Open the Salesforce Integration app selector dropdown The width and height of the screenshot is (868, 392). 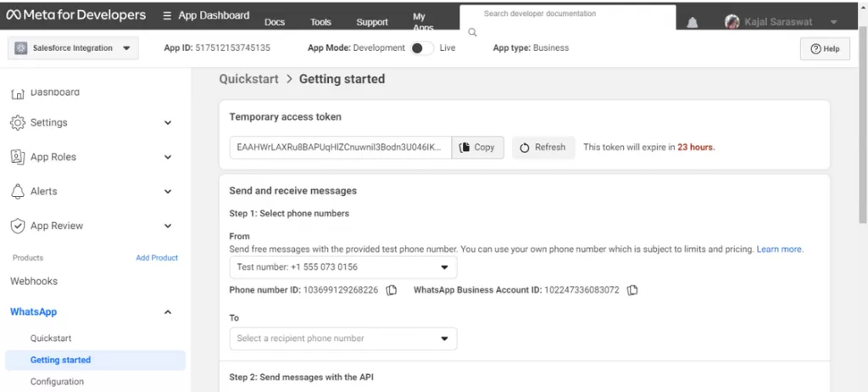pos(73,48)
